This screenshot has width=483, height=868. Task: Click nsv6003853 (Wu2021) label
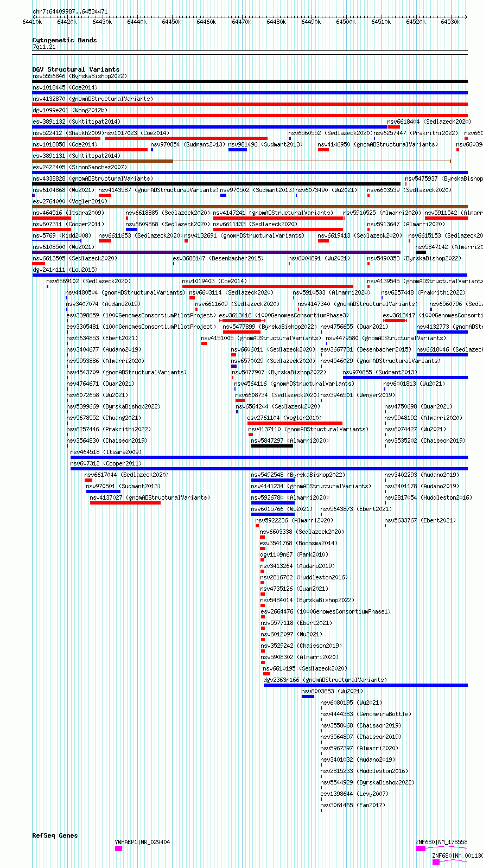(332, 691)
